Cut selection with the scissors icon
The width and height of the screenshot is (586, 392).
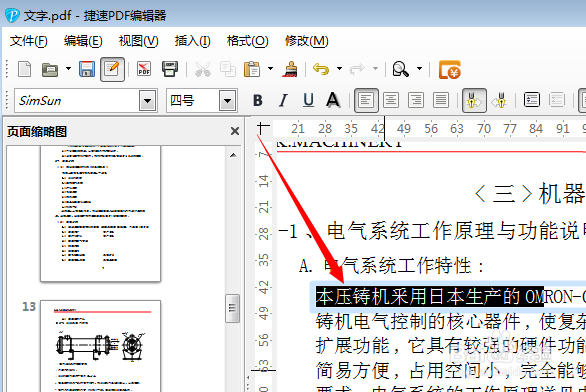[203, 70]
